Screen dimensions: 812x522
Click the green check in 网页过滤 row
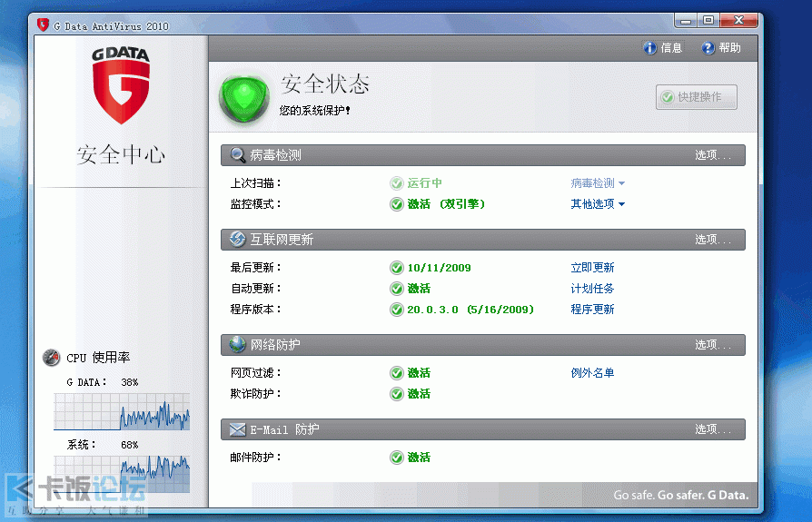397,373
